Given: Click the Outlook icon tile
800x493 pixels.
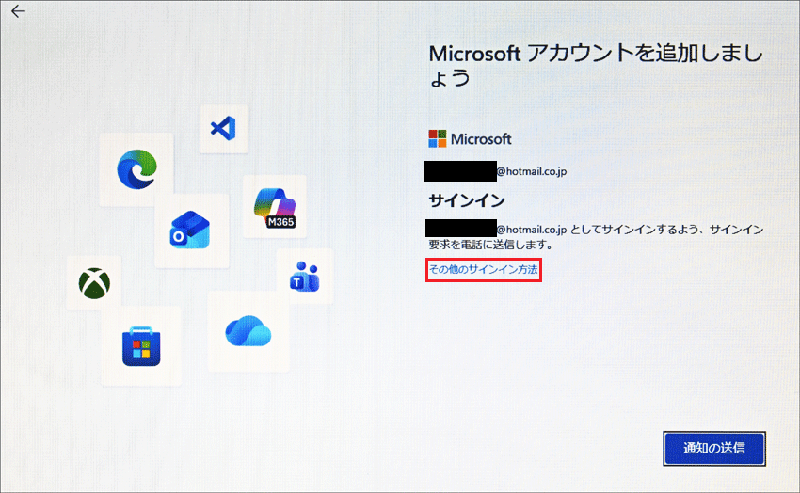Looking at the screenshot, I should click(x=191, y=231).
